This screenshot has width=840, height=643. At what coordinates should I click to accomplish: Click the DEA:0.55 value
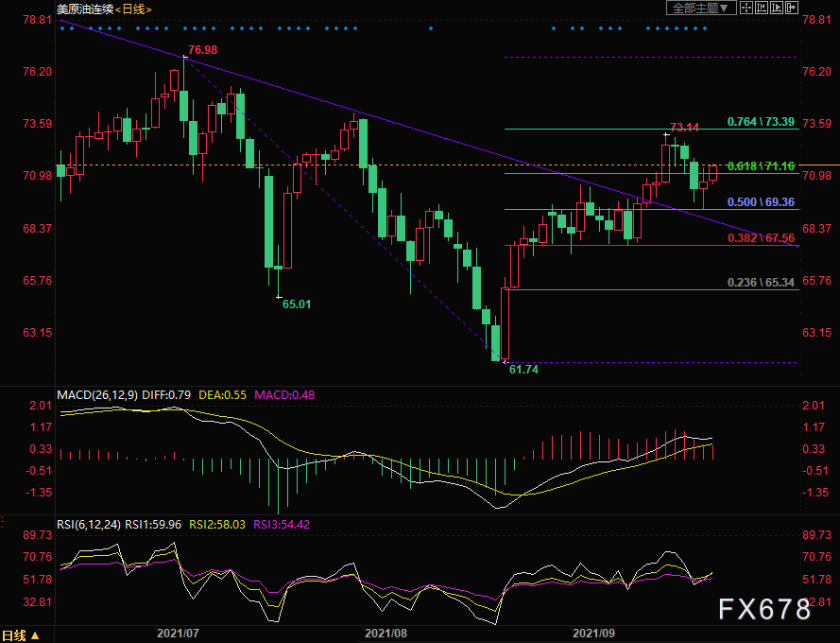pyautogui.click(x=222, y=395)
